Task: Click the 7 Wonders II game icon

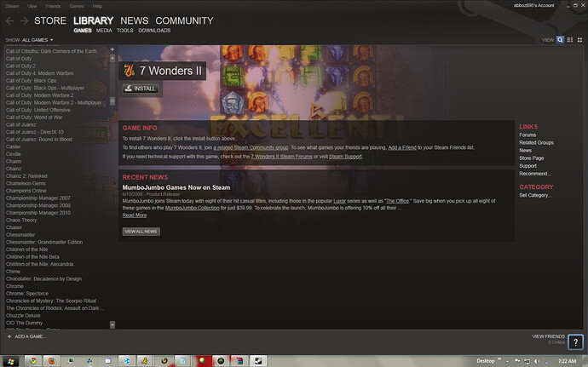Action: (129, 70)
